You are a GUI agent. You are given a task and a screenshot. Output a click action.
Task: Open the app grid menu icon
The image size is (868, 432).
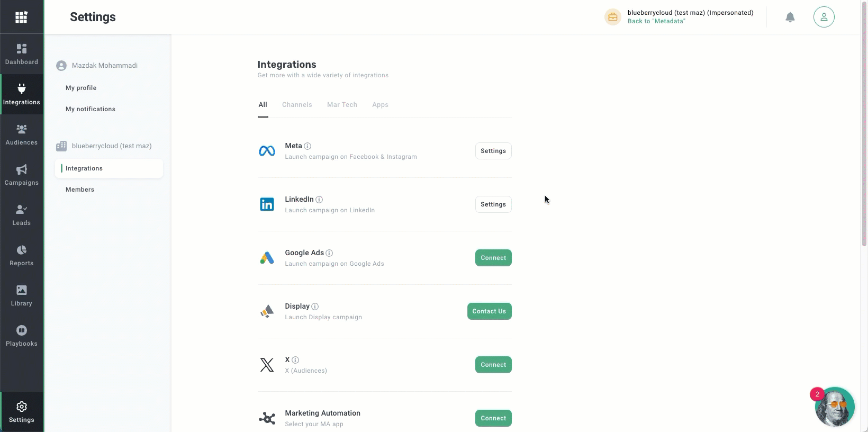[21, 17]
